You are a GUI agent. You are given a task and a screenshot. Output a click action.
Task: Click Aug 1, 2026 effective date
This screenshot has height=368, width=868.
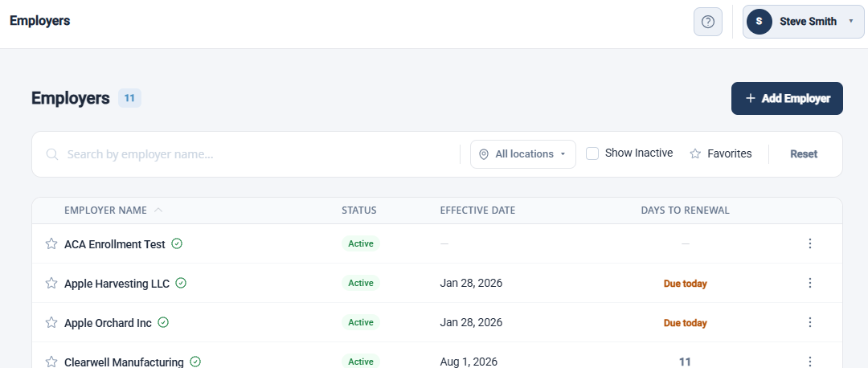tap(469, 362)
